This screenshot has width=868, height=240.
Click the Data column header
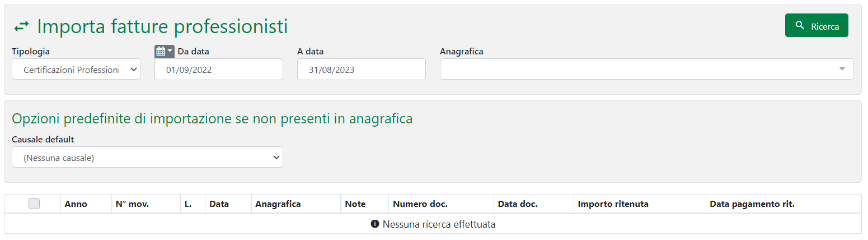[x=219, y=204]
